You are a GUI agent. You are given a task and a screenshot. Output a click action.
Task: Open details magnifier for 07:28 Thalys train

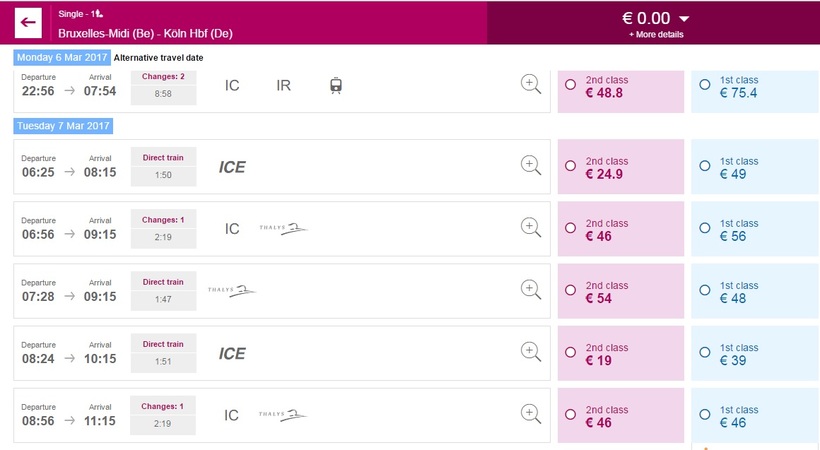(531, 289)
